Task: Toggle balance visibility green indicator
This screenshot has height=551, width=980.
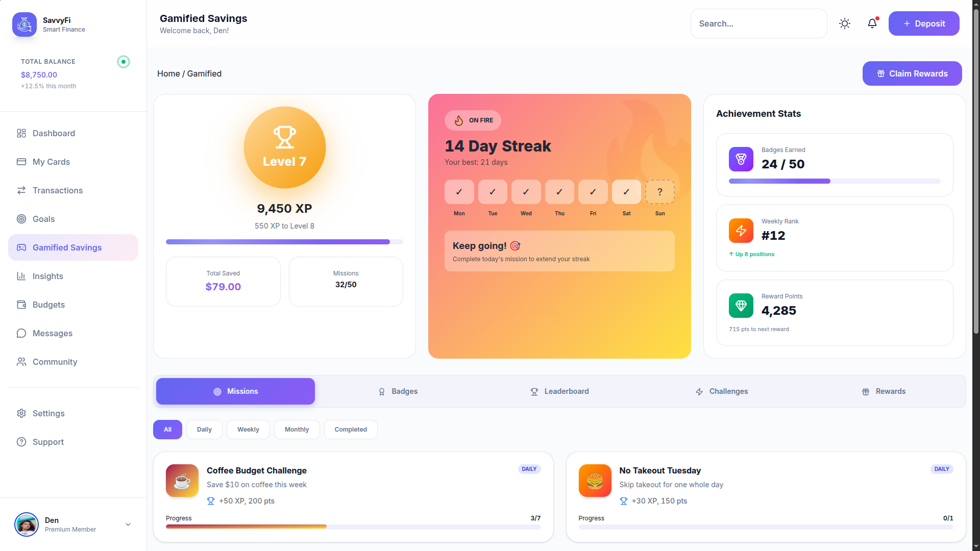Action: (x=124, y=62)
